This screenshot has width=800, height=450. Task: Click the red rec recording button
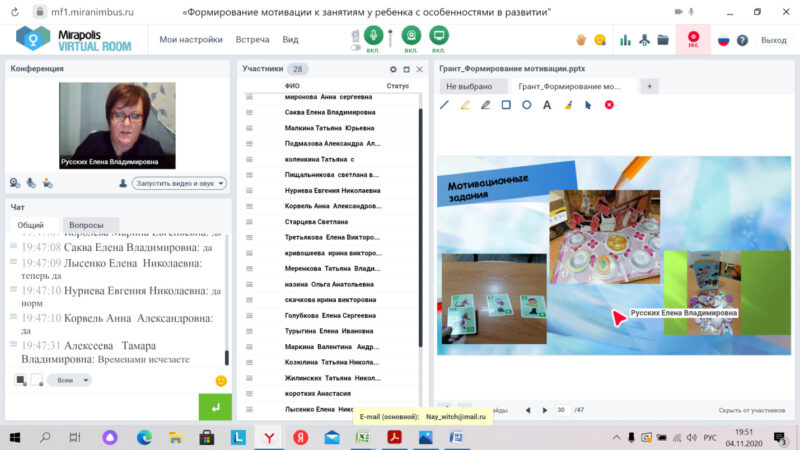pyautogui.click(x=693, y=39)
